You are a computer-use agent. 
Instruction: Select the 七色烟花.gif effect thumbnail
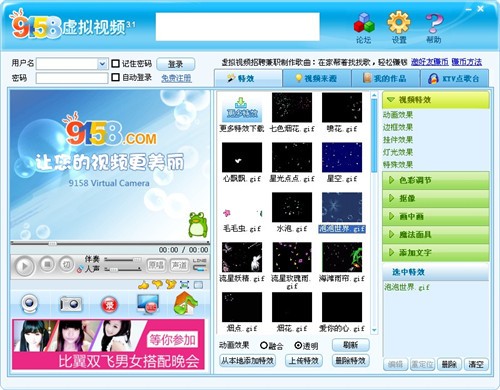pyautogui.click(x=292, y=107)
